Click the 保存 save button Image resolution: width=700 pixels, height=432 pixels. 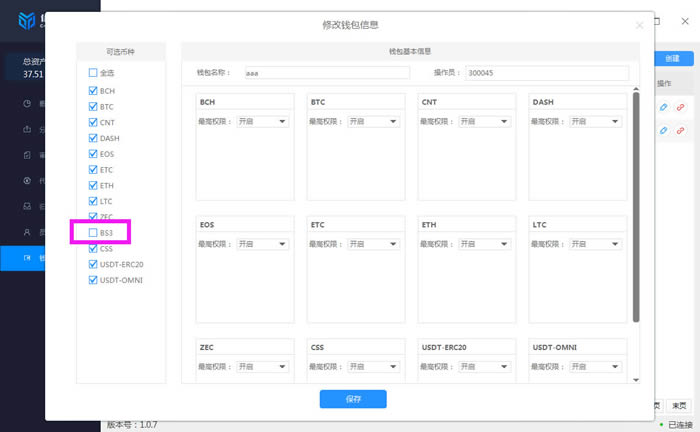tap(353, 399)
